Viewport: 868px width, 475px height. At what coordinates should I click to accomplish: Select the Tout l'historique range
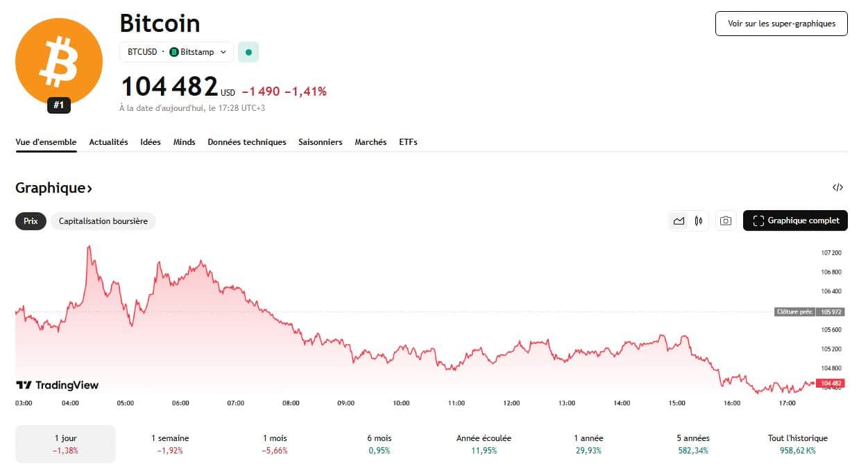coord(796,444)
